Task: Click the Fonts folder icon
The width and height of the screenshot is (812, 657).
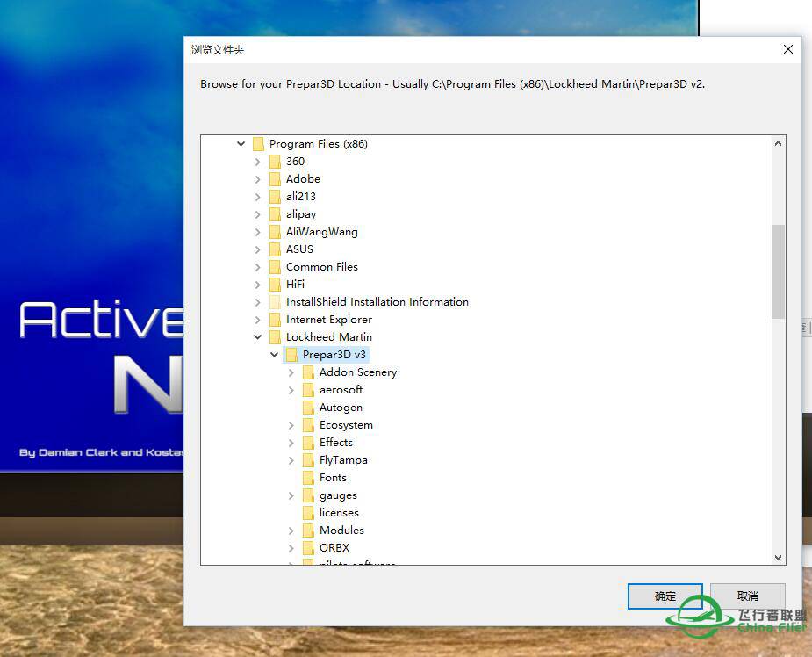Action: pyautogui.click(x=308, y=478)
